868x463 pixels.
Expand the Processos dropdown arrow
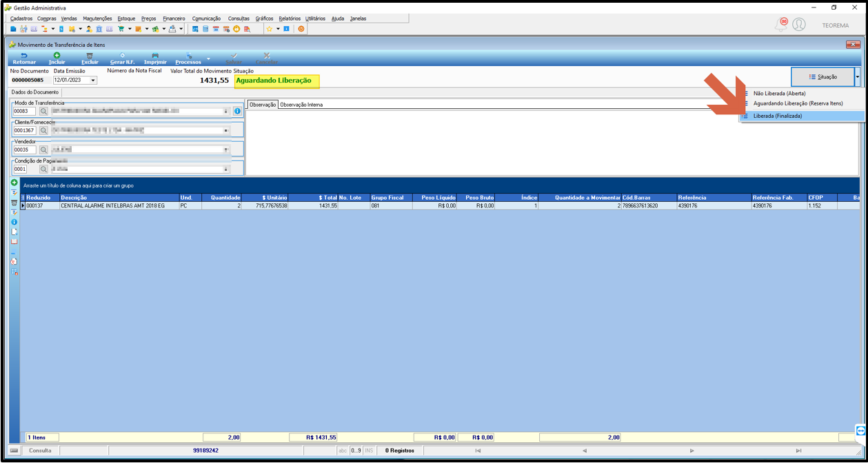pos(208,59)
